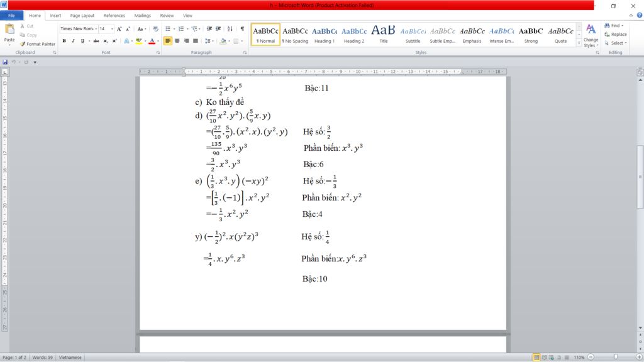
Task: Switch to the View tab
Action: pyautogui.click(x=187, y=16)
